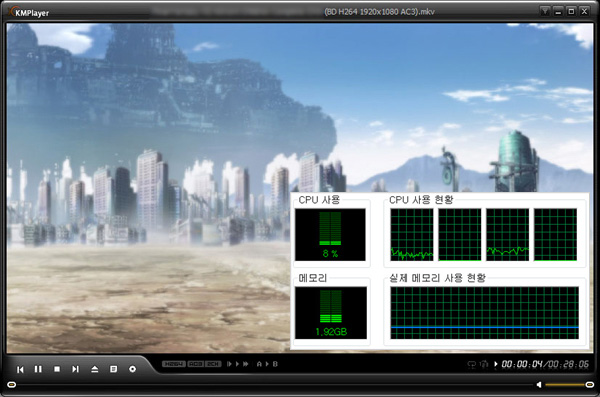This screenshot has height=397, width=600.
Task: Mute audio with the speaker icon
Action: [x=539, y=384]
